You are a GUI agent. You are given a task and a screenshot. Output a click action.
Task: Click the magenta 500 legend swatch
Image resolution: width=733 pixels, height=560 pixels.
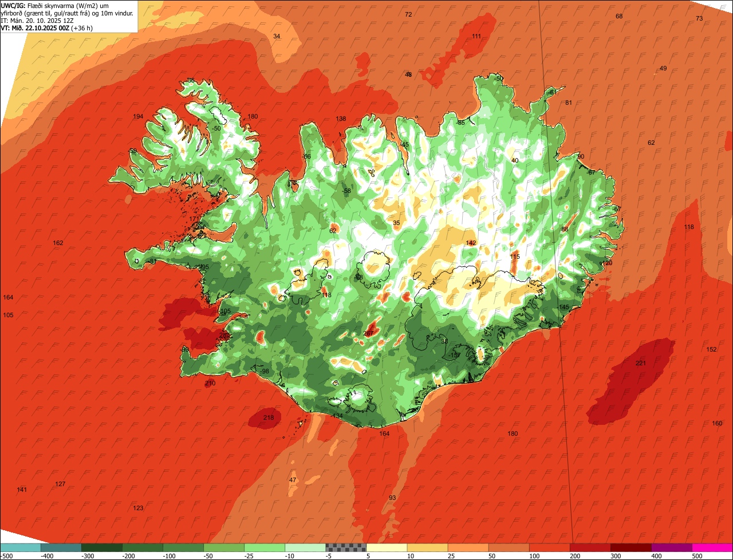[x=712, y=547]
